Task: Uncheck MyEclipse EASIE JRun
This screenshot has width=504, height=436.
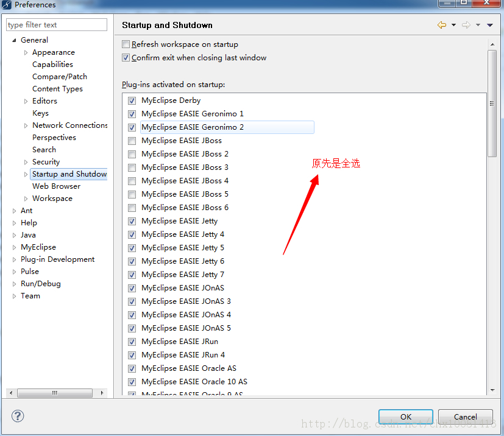Action: (x=132, y=342)
